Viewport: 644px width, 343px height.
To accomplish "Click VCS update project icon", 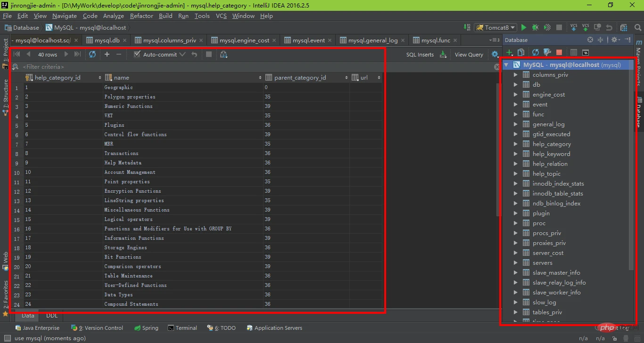I will point(574,27).
